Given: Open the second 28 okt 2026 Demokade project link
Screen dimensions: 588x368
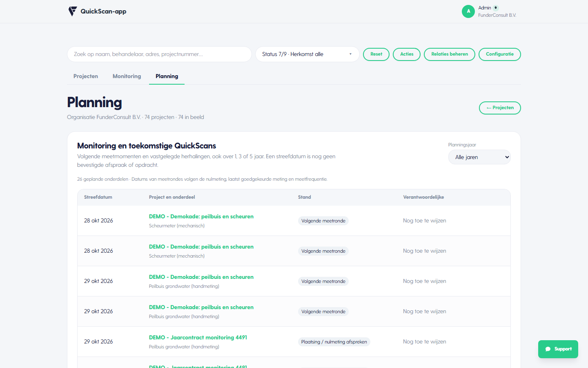Looking at the screenshot, I should tap(201, 247).
